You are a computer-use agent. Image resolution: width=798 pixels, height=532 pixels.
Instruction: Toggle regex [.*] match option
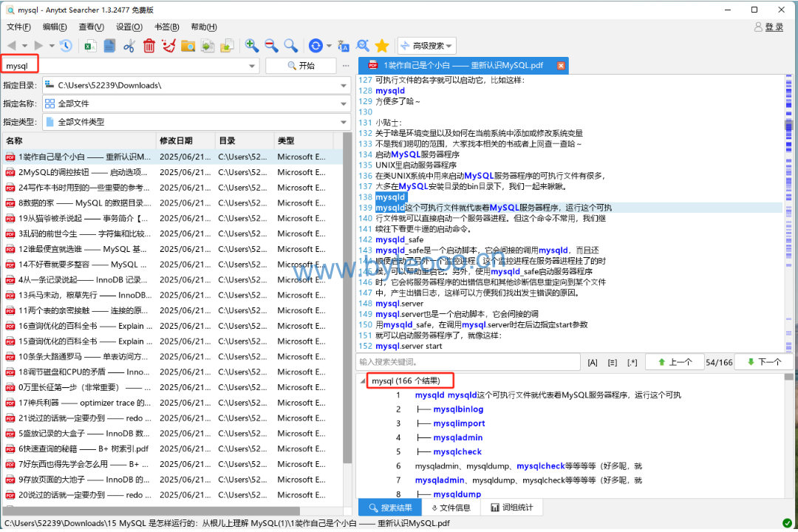(632, 363)
